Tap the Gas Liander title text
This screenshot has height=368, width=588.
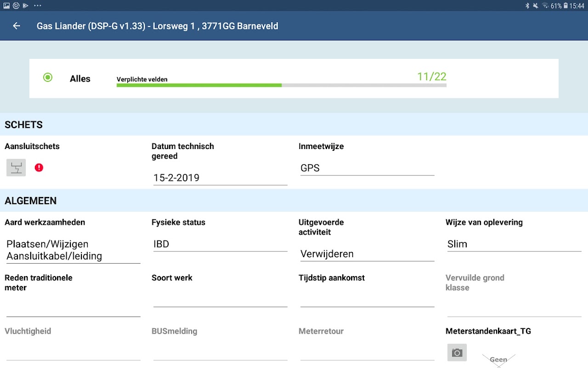pos(158,26)
